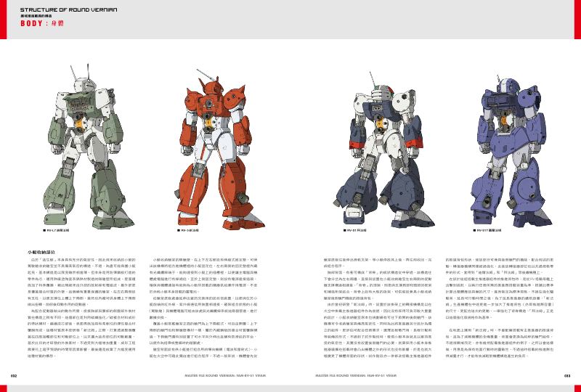Click page number 032

[x=14, y=376]
